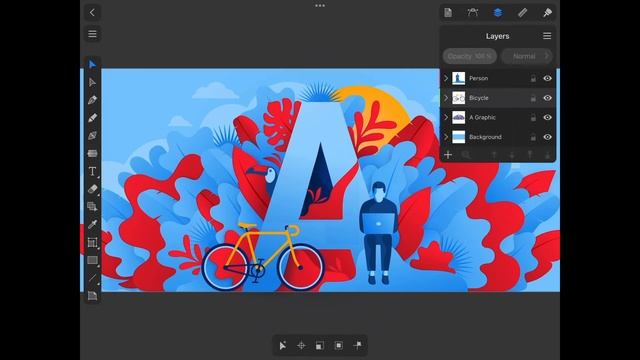Viewport: 640px width, 360px height.
Task: Expand the A Graphic layer
Action: (x=446, y=117)
